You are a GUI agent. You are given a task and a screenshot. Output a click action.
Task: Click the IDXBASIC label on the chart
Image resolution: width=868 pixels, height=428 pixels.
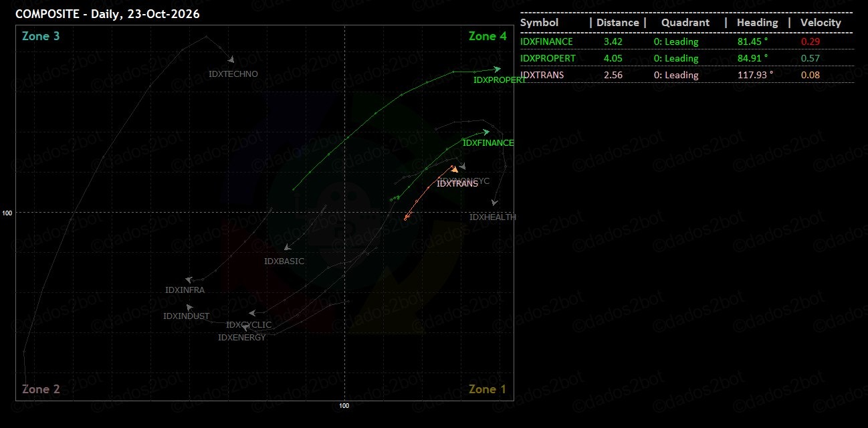pos(284,261)
